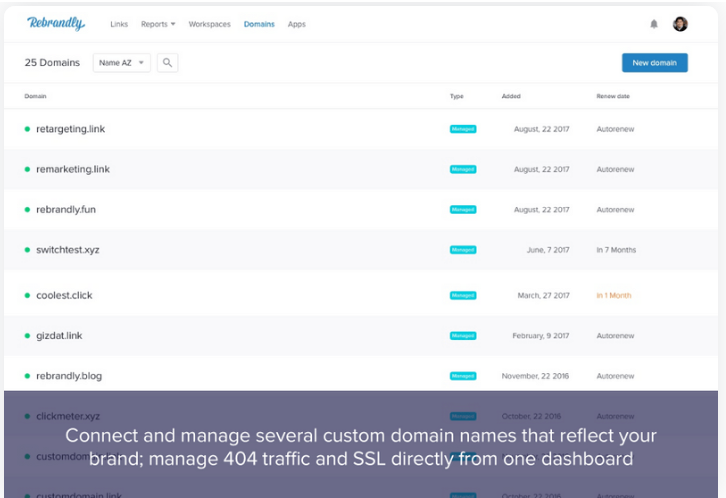Open the notifications bell
726x498 pixels.
pyautogui.click(x=654, y=24)
